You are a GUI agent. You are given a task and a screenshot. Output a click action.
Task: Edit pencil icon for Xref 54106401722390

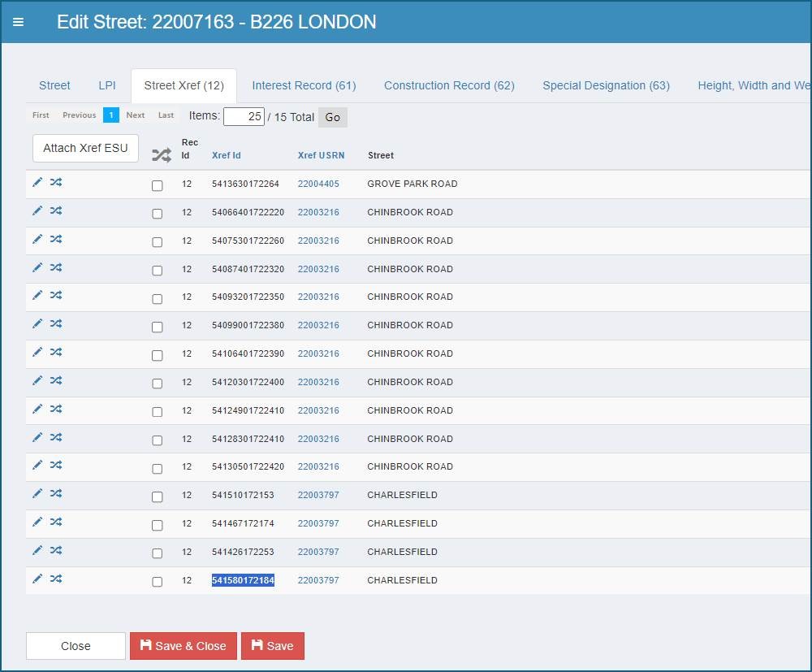[x=37, y=352]
